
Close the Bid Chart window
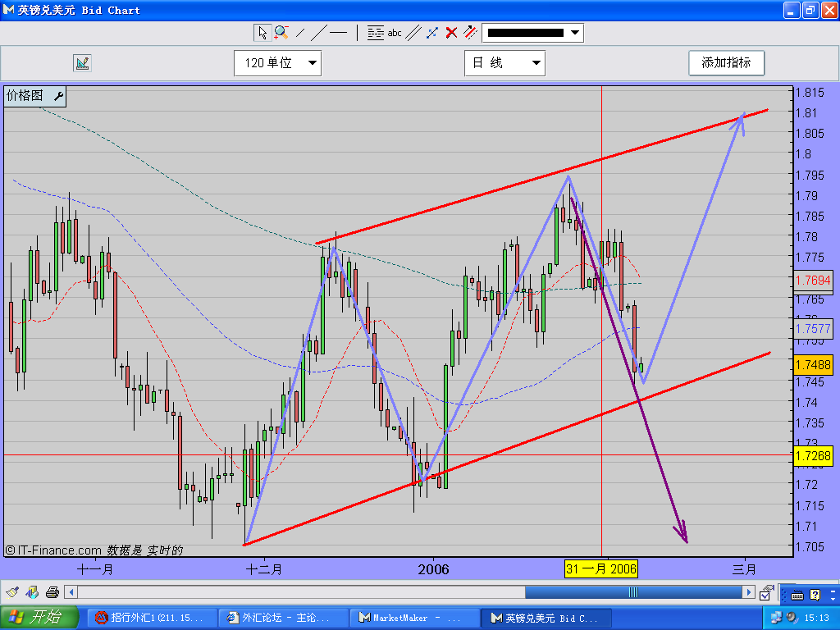[x=829, y=10]
